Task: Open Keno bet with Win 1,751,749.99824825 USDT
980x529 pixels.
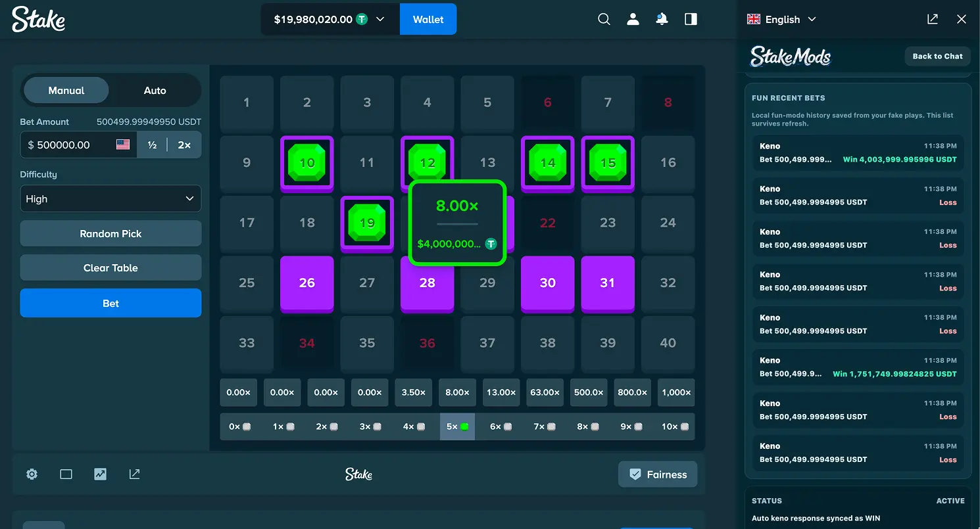Action: pyautogui.click(x=858, y=367)
